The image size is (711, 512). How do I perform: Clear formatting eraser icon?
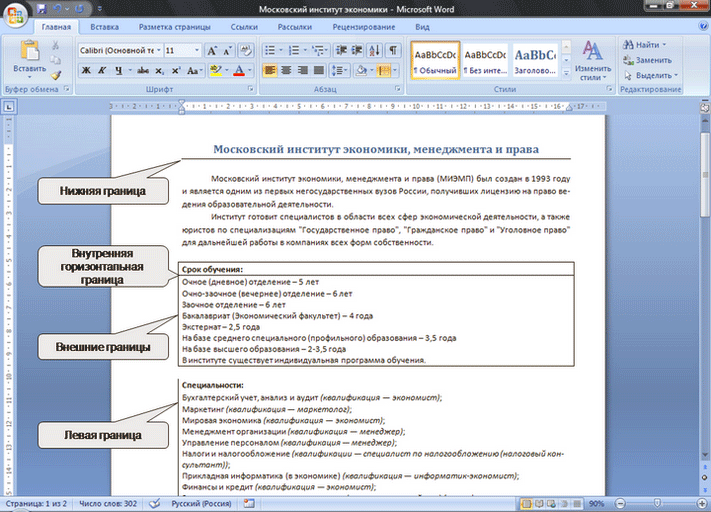coord(246,50)
